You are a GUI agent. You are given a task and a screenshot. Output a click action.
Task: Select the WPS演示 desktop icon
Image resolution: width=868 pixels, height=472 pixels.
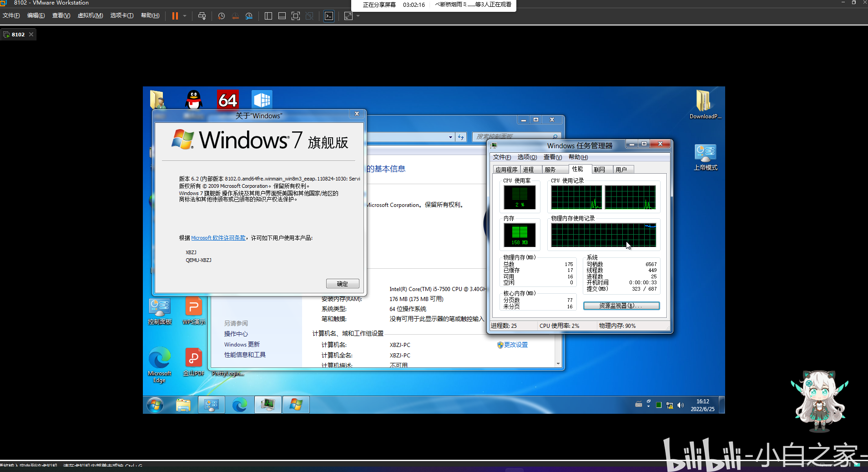pyautogui.click(x=194, y=311)
